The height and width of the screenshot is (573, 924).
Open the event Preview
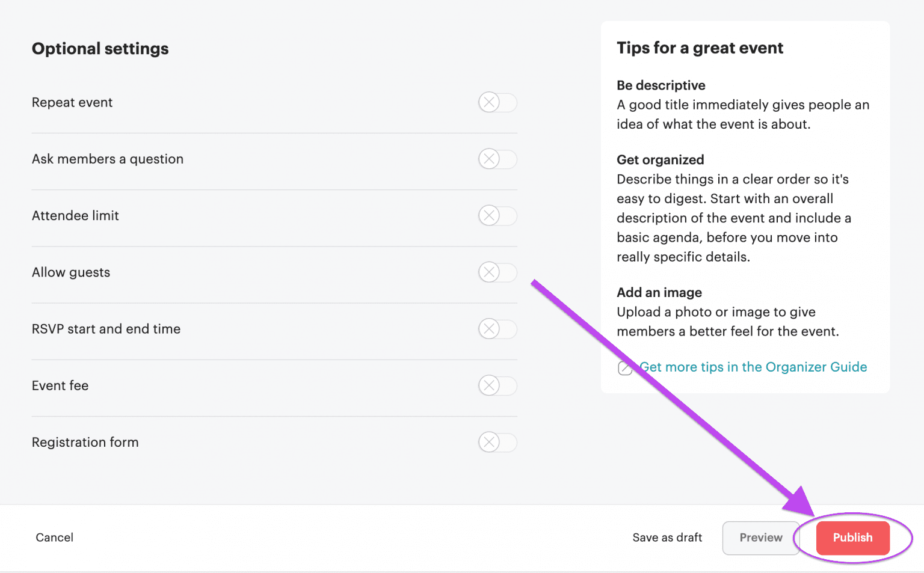point(760,538)
